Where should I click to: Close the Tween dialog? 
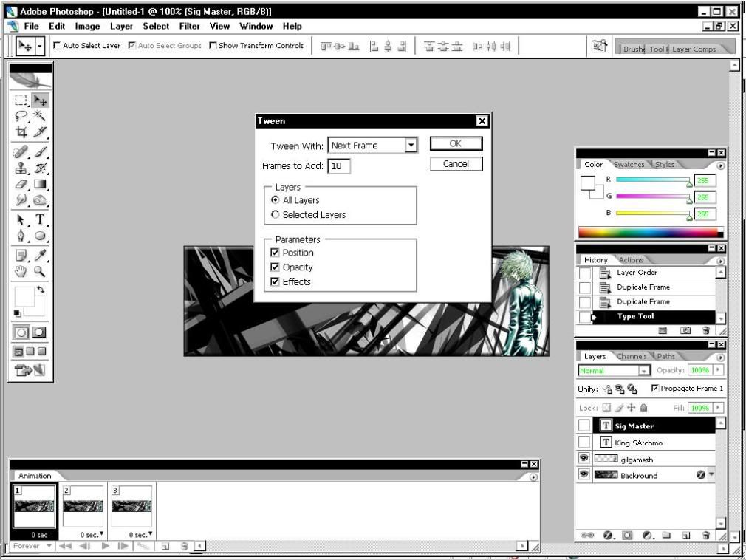coord(482,121)
